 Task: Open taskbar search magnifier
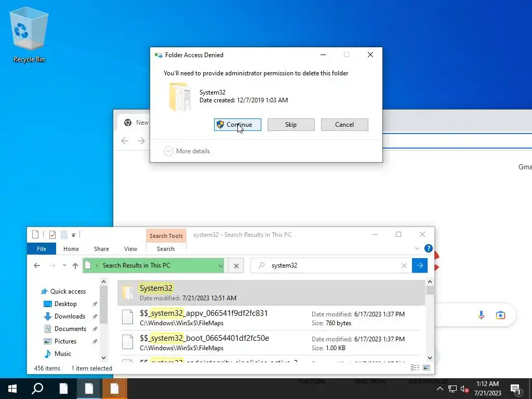[x=37, y=389]
